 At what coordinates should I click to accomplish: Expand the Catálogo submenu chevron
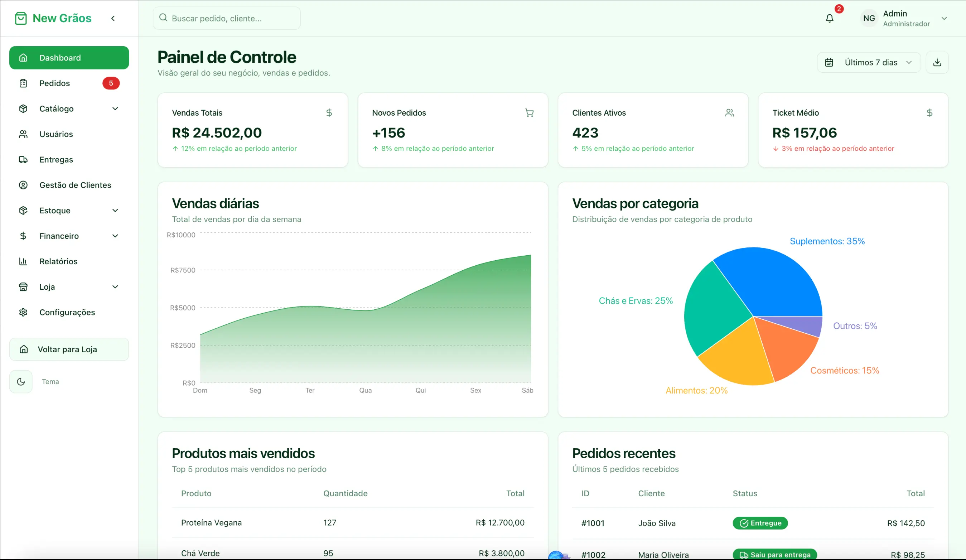click(x=115, y=109)
